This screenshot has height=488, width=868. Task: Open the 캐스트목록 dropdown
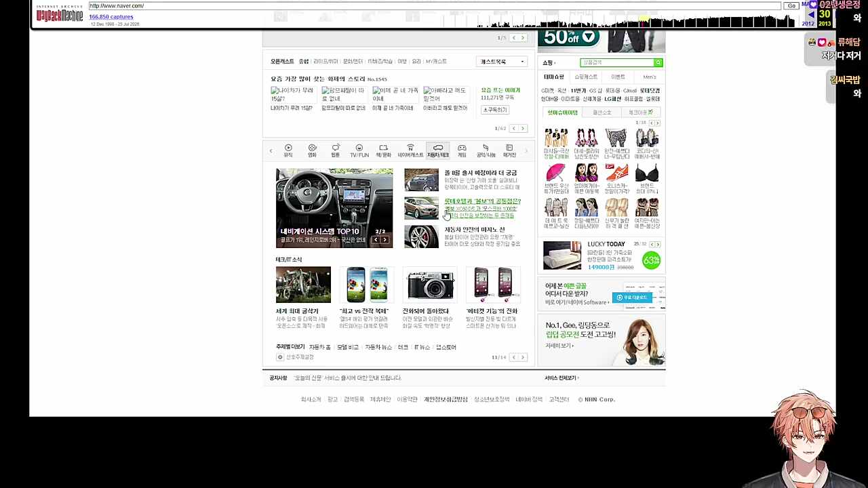point(502,62)
